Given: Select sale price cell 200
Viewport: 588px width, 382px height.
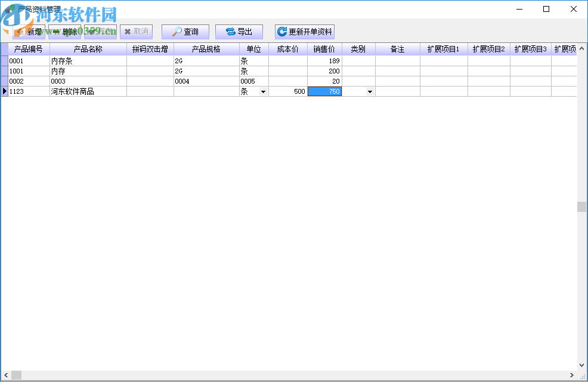Looking at the screenshot, I should [x=324, y=71].
